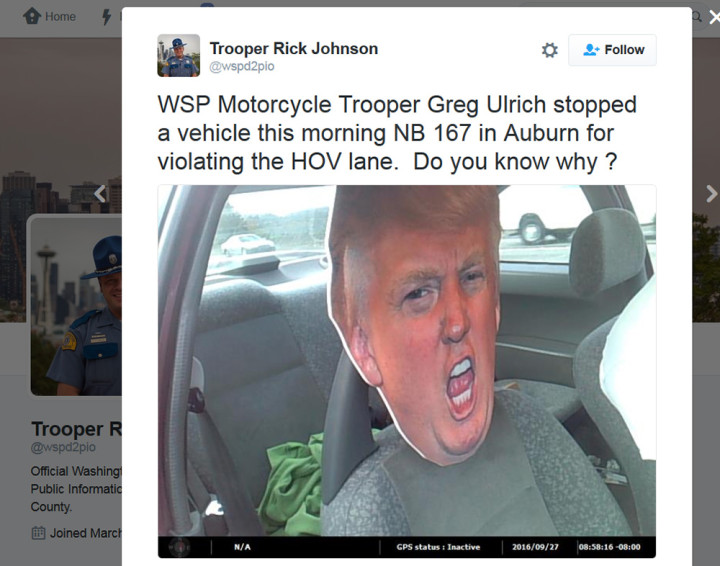Click the Home house icon
720x566 pixels.
pos(32,16)
